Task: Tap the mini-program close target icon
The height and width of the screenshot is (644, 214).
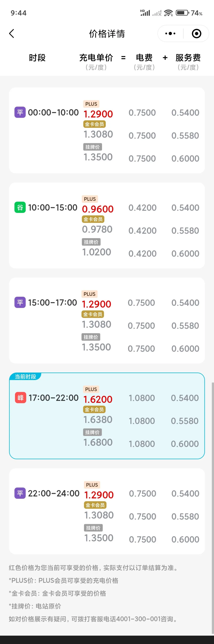Action: click(197, 33)
